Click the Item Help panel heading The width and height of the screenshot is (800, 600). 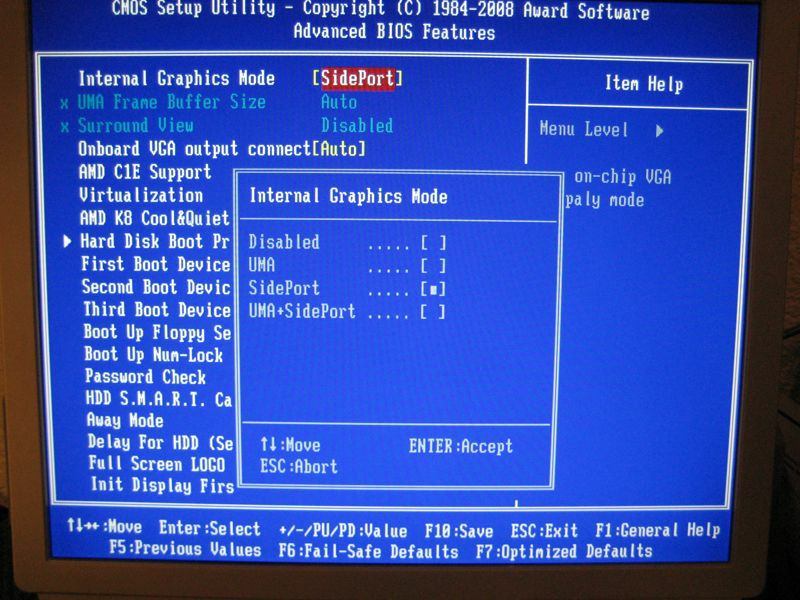click(644, 84)
